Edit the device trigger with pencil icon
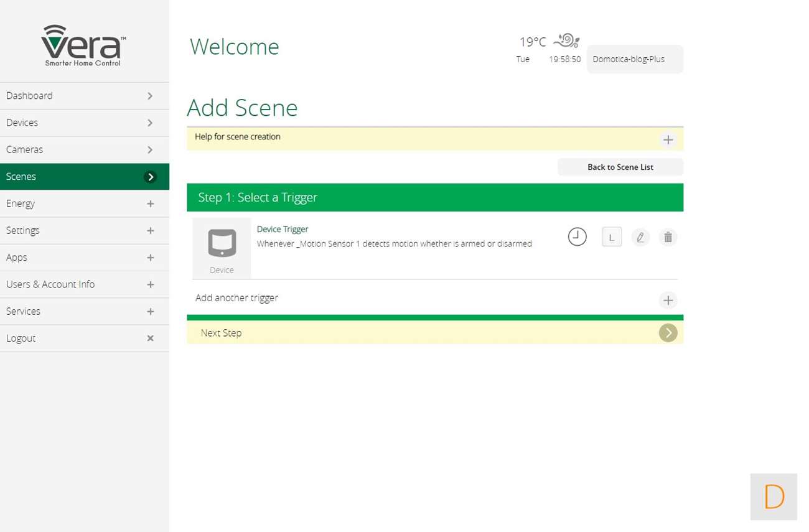809x532 pixels. (640, 237)
